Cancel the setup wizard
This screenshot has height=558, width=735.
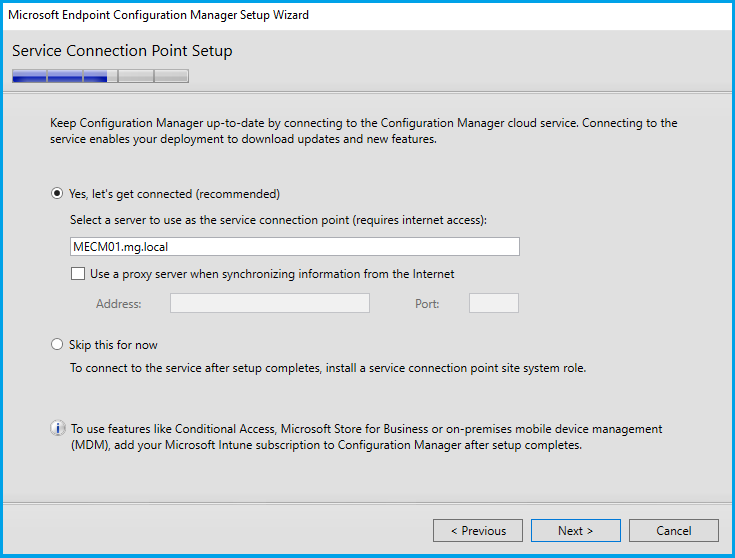(673, 531)
